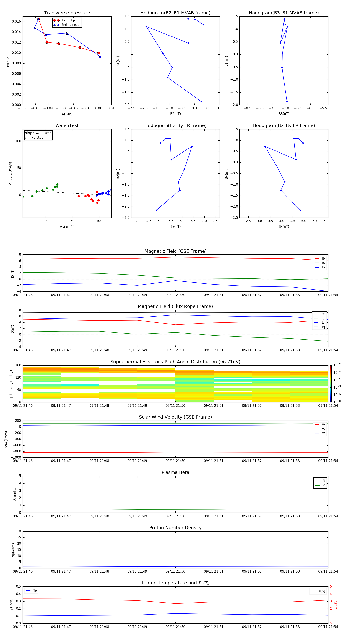Click the 'Plasma Beta' plot title

pyautogui.click(x=175, y=472)
